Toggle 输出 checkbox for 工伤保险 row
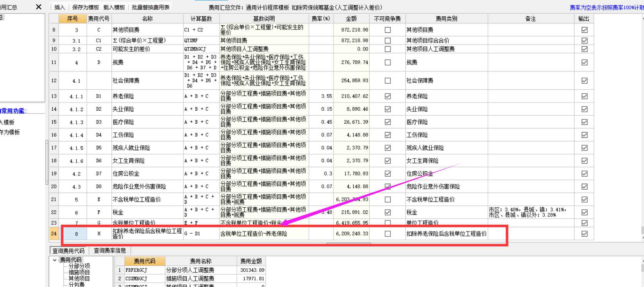 (585, 135)
